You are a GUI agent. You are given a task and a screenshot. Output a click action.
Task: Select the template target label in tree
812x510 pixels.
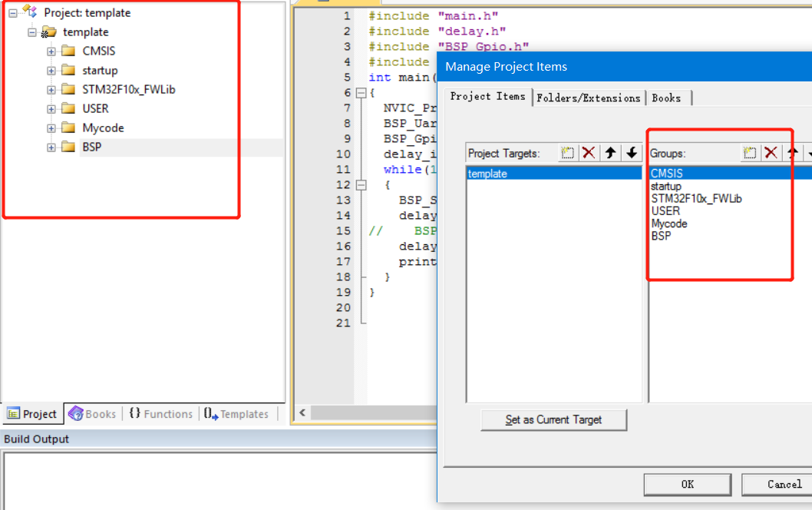pyautogui.click(x=85, y=32)
